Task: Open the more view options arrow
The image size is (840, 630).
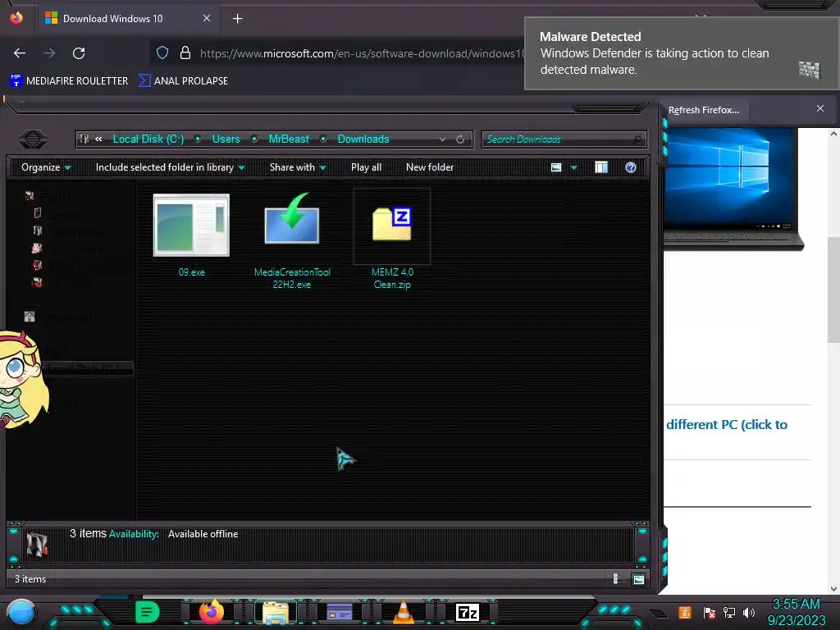Action: point(573,167)
